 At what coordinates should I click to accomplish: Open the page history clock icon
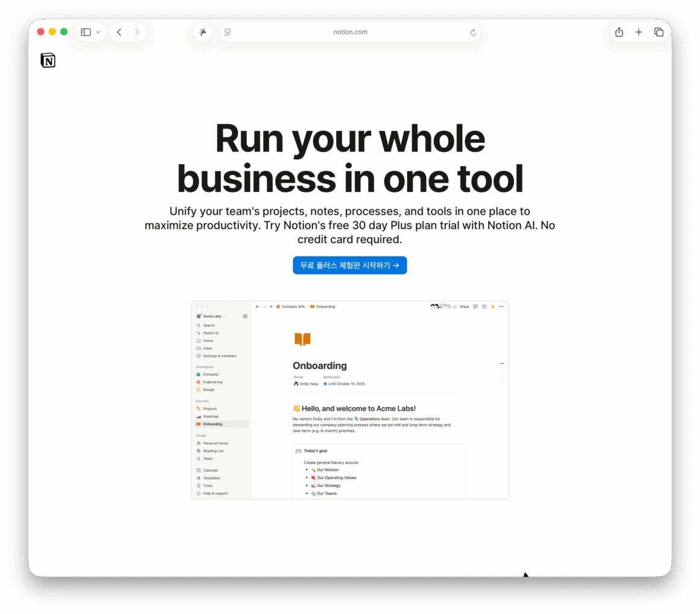click(484, 306)
